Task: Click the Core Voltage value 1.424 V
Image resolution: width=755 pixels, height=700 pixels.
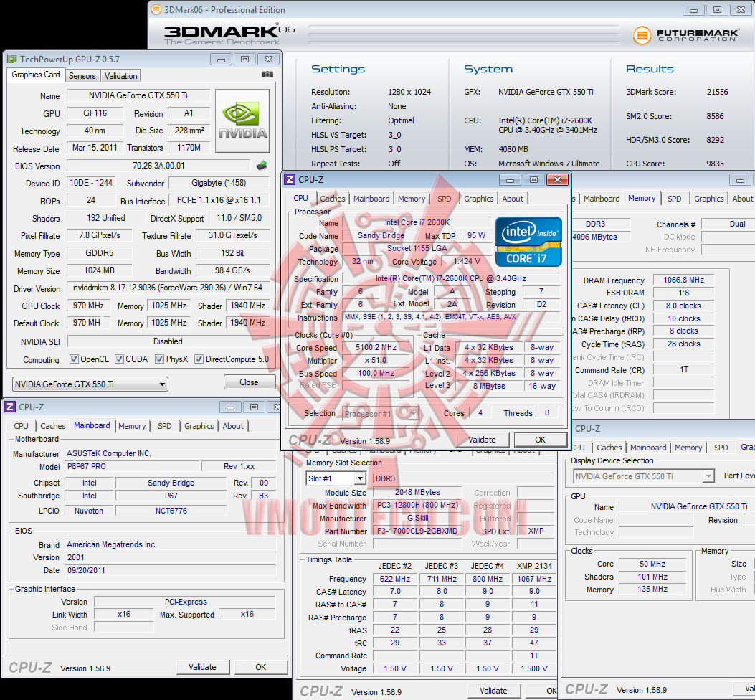Action: 466,261
